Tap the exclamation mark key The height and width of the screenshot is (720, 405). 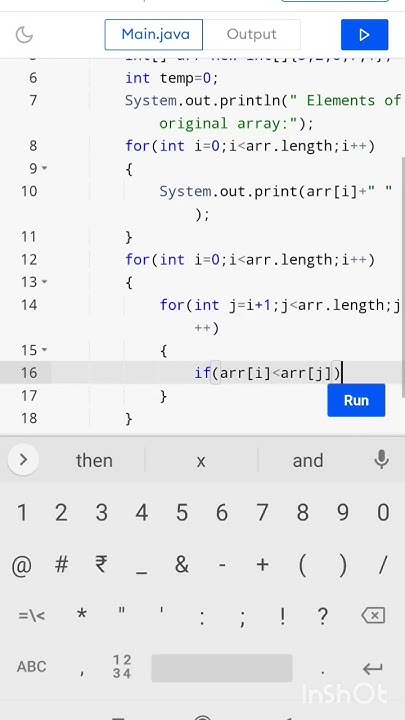click(283, 615)
